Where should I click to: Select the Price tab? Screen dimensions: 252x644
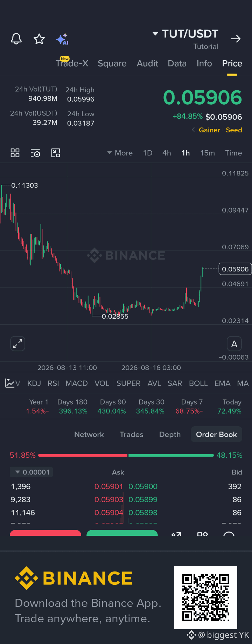(x=232, y=63)
